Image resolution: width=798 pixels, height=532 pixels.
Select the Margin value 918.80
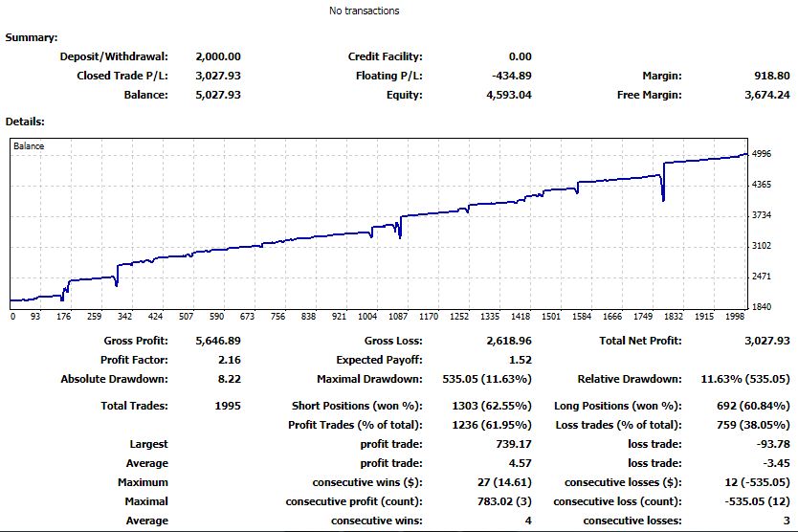tap(770, 76)
